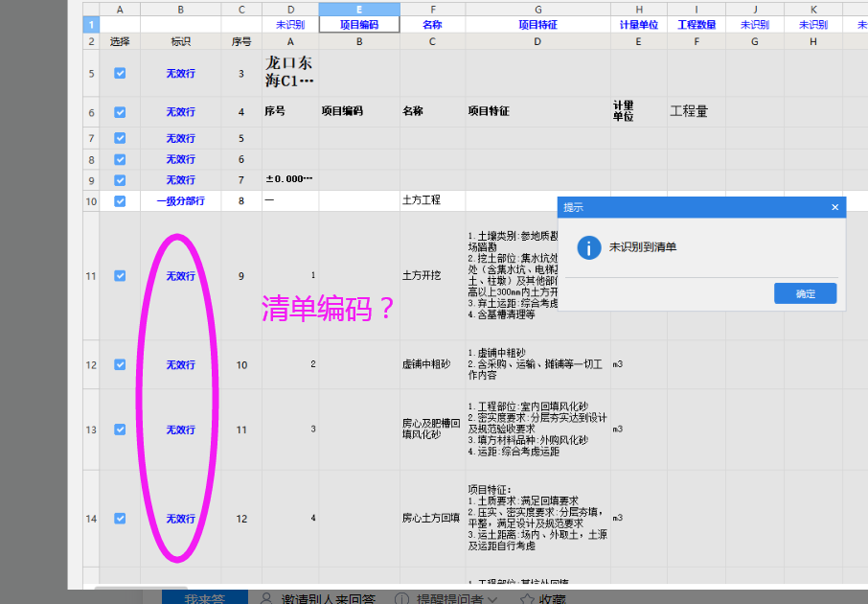Viewport: 868px width, 604px height.
Task: Uncheck the checkbox in row 5
Action: (x=120, y=73)
